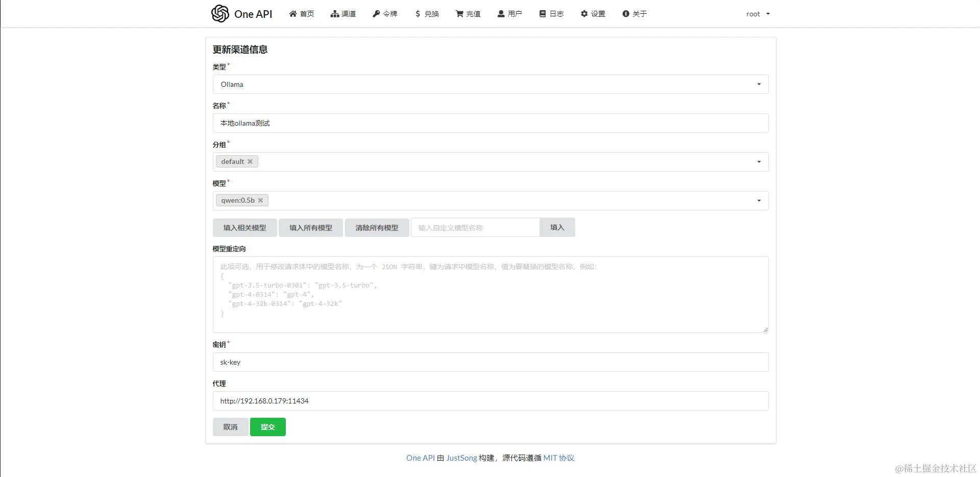
Task: Focus the 代理 proxy URL field
Action: (x=491, y=401)
